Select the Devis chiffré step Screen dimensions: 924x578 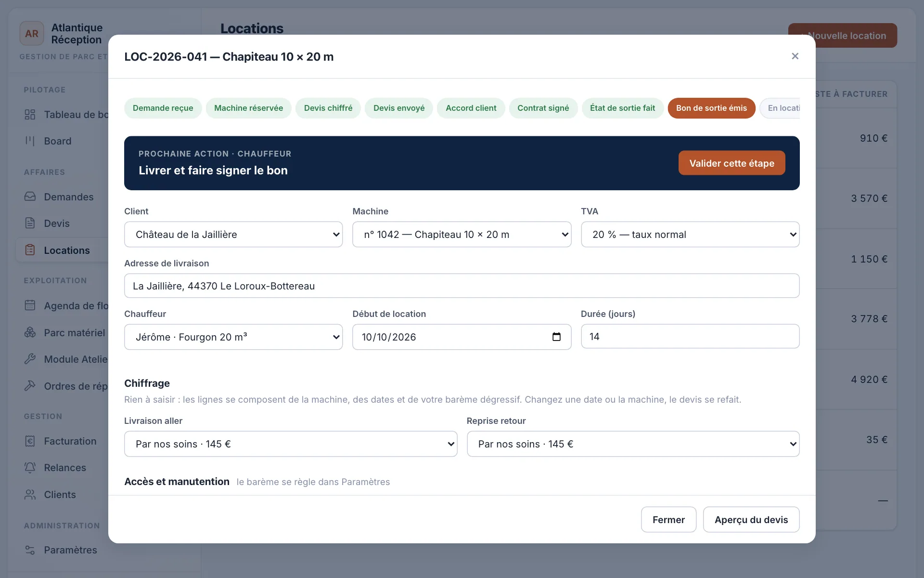(x=328, y=108)
